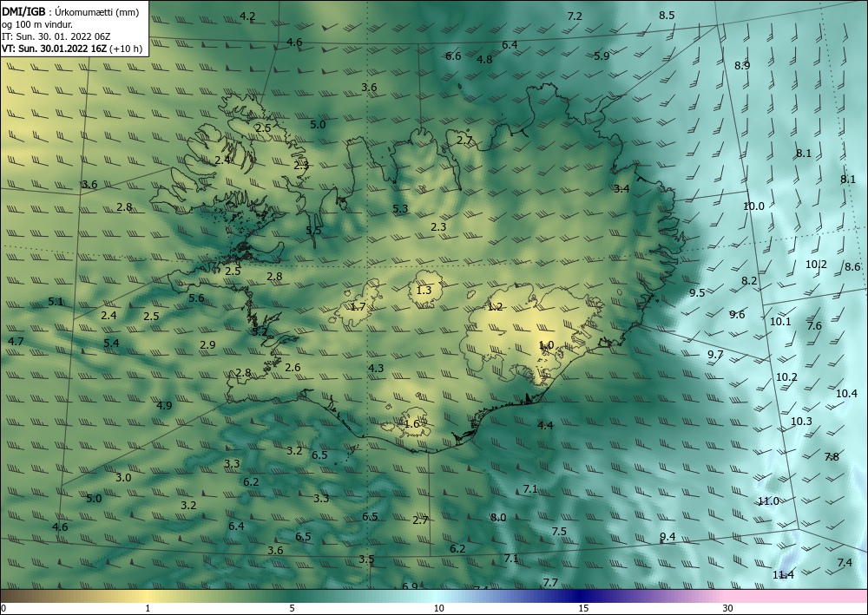Click the map value "7.7"
Image resolution: width=868 pixels, height=615 pixels.
pyautogui.click(x=550, y=582)
